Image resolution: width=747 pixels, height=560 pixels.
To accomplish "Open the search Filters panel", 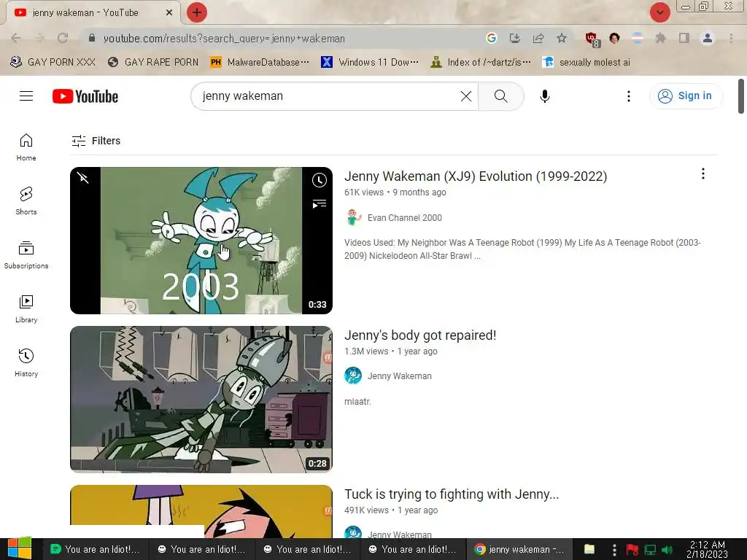I will 96,141.
